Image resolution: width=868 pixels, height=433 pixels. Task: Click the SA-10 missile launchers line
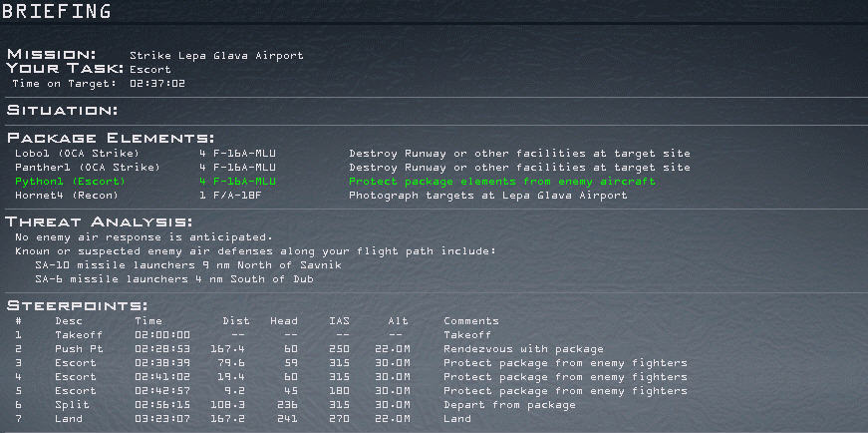tap(188, 265)
